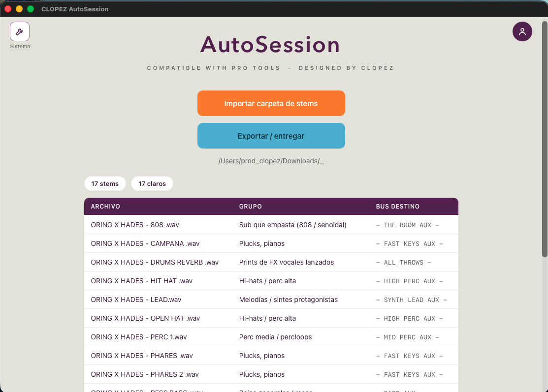Click HIGH PERC AUX in the OPEN HAT row
The height and width of the screenshot is (392, 548).
[410, 318]
